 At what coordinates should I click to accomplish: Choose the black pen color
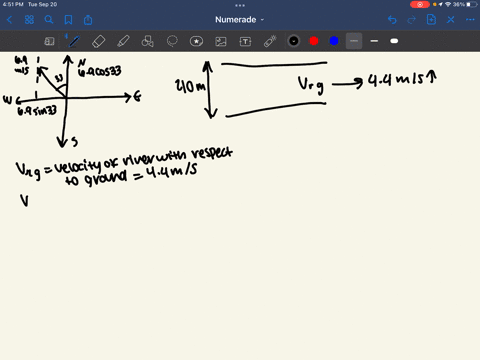pyautogui.click(x=294, y=41)
